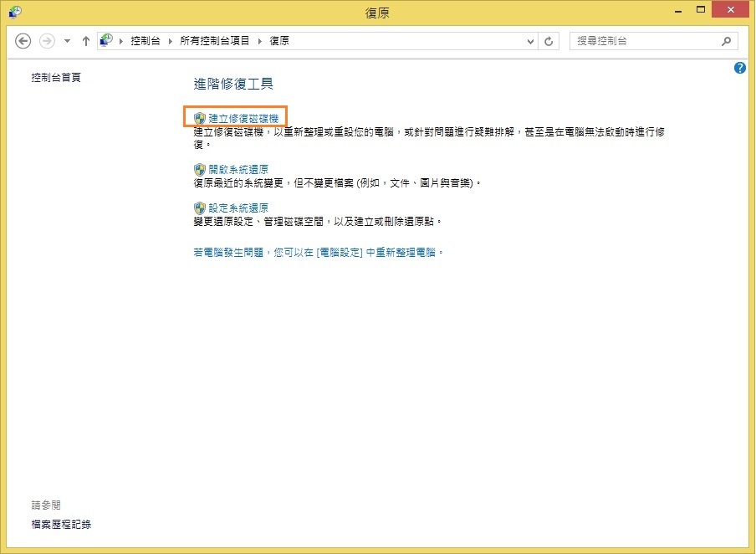Viewport: 756px width, 554px height.
Task: Open 檔案歷程記錄 under 請參閱
Action: 61,524
